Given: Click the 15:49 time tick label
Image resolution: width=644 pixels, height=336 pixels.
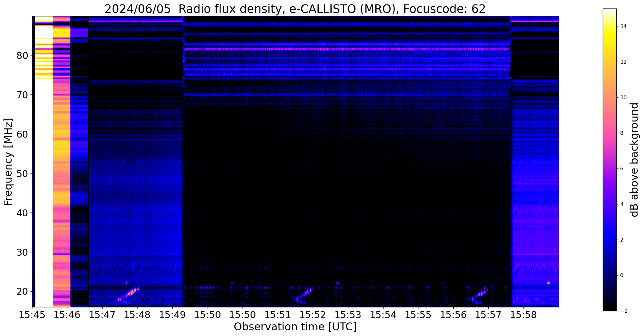Looking at the screenshot, I should 172,315.
